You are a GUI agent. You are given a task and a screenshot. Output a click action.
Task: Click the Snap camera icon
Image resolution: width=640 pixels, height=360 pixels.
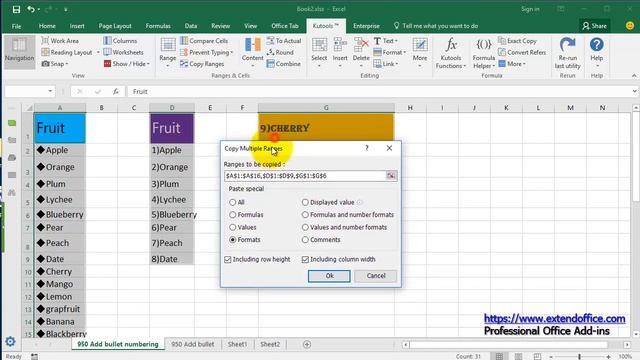coord(45,64)
